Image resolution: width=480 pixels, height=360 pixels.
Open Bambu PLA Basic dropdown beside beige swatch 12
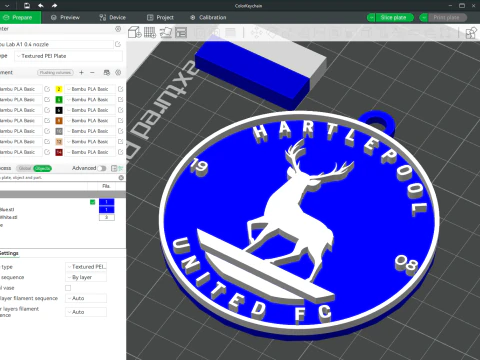(x=90, y=141)
